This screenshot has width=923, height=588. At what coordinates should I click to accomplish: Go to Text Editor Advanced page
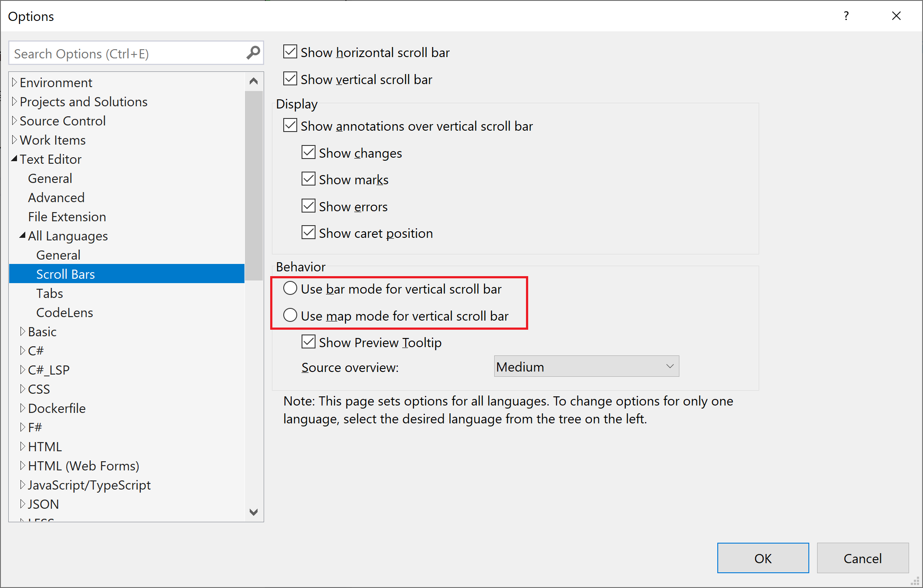pos(56,197)
